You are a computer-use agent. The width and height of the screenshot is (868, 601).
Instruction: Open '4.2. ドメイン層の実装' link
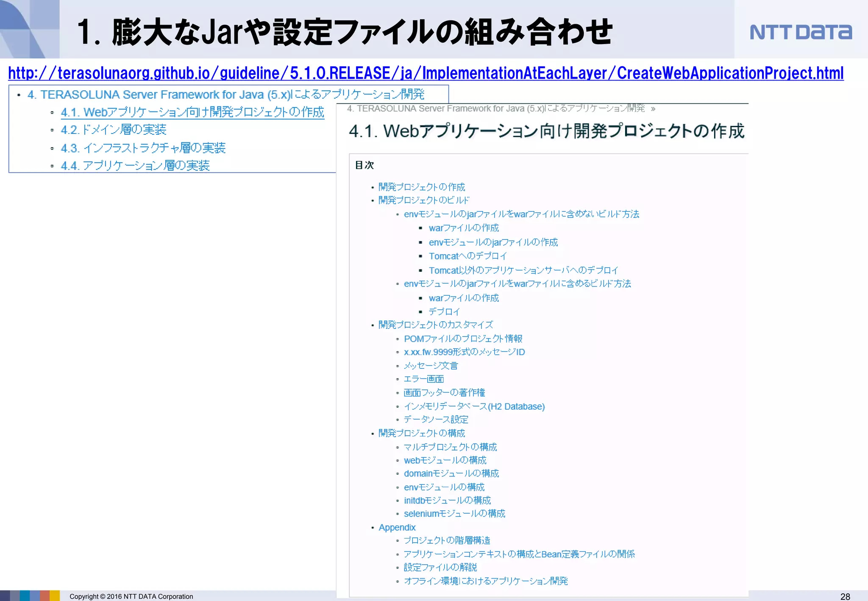coord(114,130)
